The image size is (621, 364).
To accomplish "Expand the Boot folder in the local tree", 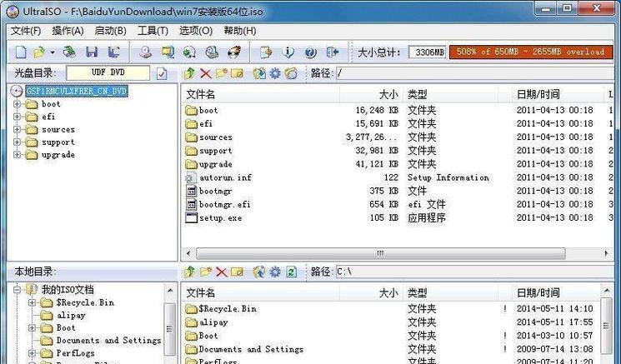I will pos(32,328).
